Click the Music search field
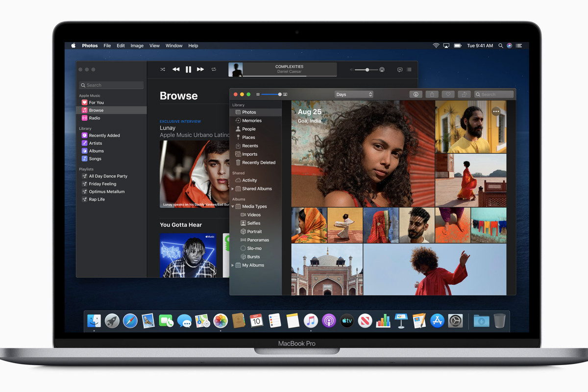Viewport: 588px width, 392px height. (x=111, y=85)
